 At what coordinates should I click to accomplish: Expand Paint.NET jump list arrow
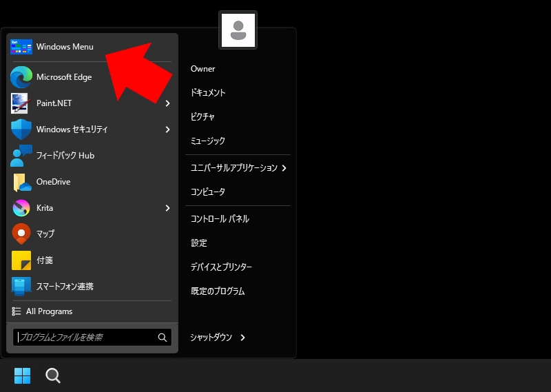coord(167,103)
